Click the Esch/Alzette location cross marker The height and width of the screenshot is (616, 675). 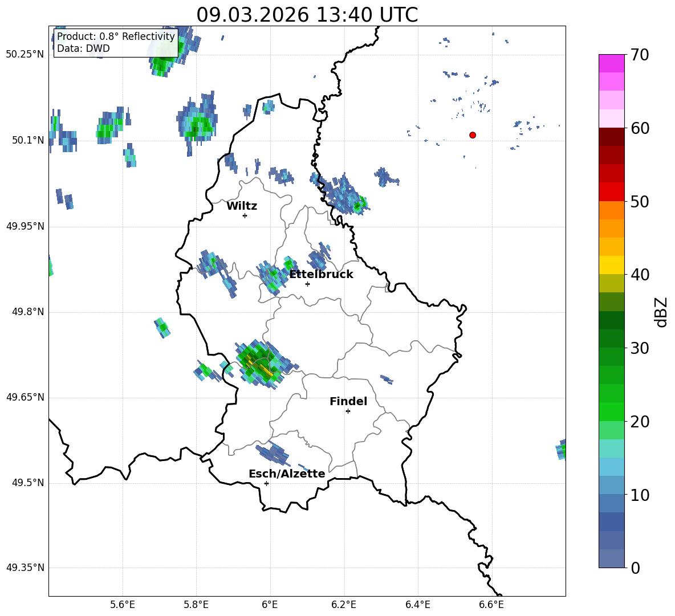click(266, 483)
